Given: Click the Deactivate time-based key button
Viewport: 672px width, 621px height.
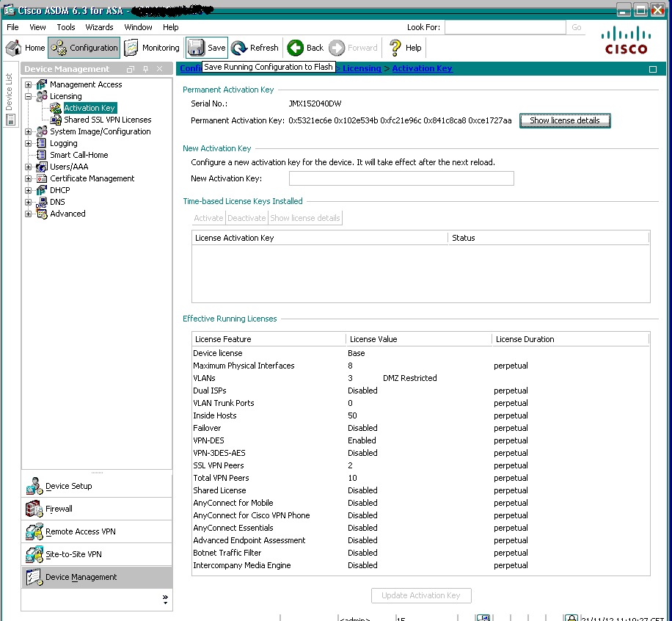Looking at the screenshot, I should tap(246, 218).
